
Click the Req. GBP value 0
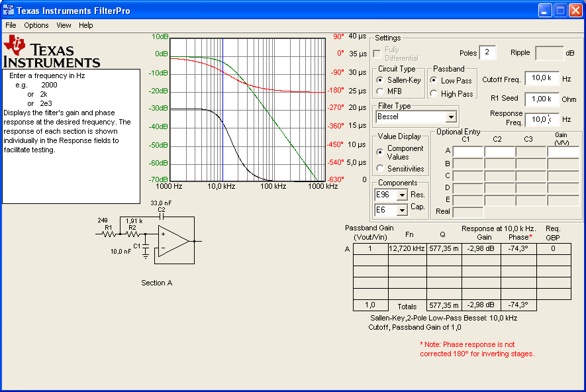tap(554, 249)
